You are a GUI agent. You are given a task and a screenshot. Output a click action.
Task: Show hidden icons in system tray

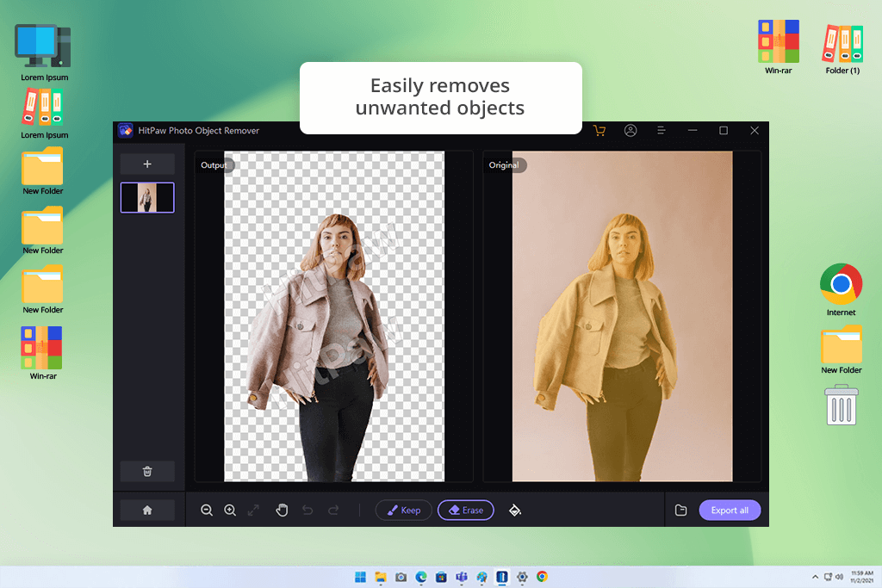pyautogui.click(x=815, y=577)
